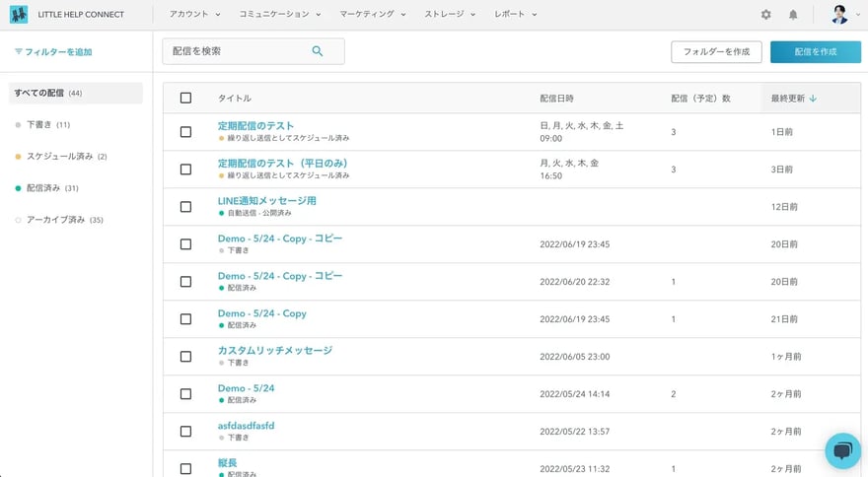Click the filter icon beside フィルターを追加

point(18,51)
